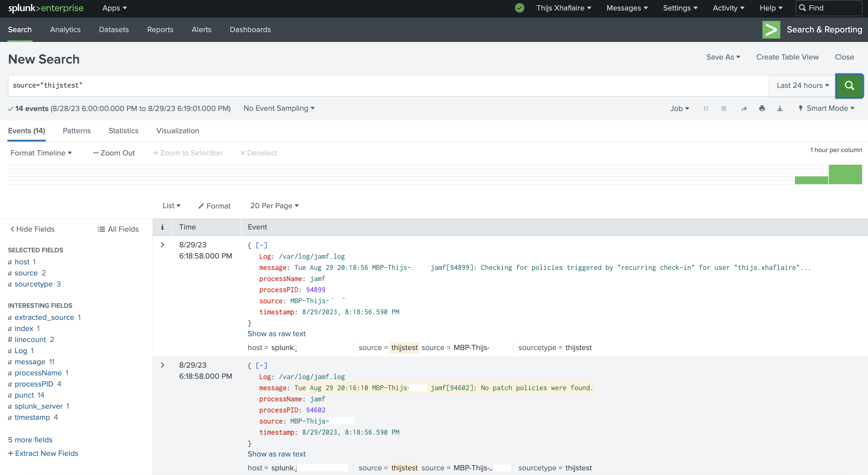Pause the running search job

[706, 108]
